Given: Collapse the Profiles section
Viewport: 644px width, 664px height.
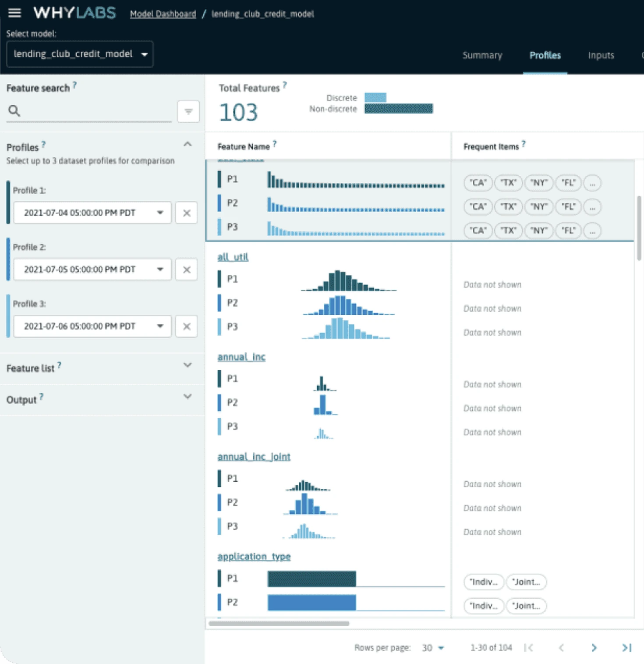Looking at the screenshot, I should [x=188, y=144].
